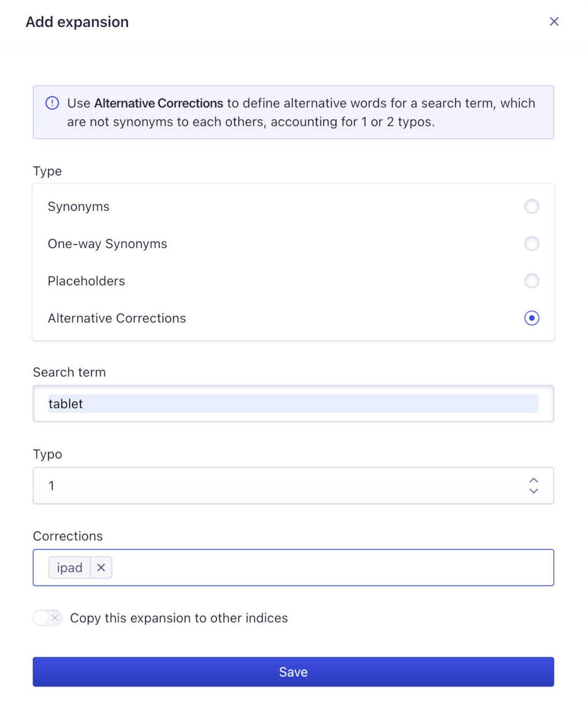
Task: Select the Synonyms type
Action: coord(531,206)
